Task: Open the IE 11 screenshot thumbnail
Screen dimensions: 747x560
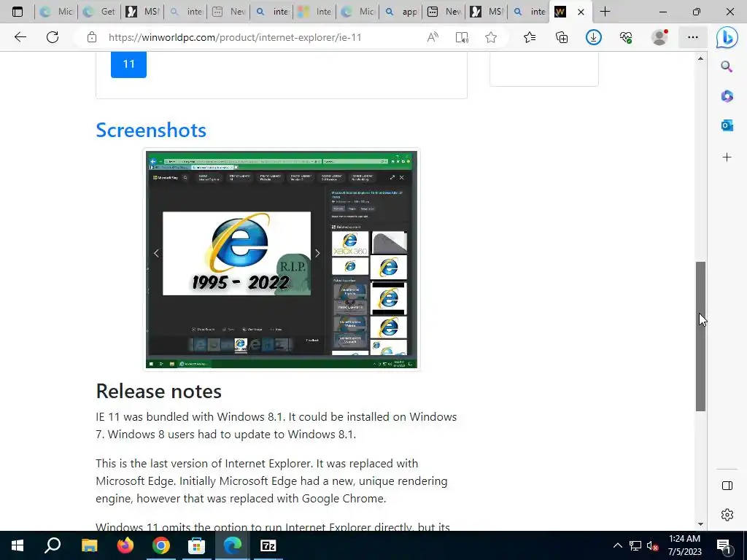Action: 281,260
